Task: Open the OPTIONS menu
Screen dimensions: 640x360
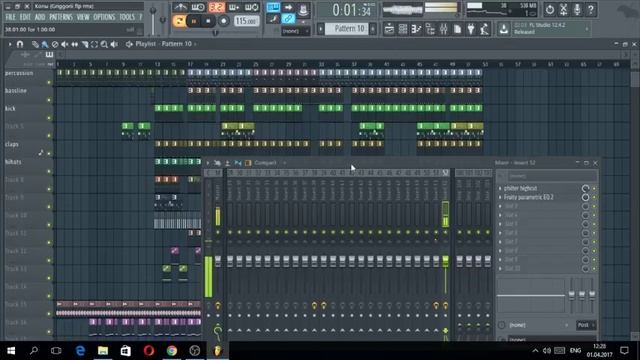Action: [x=104, y=17]
